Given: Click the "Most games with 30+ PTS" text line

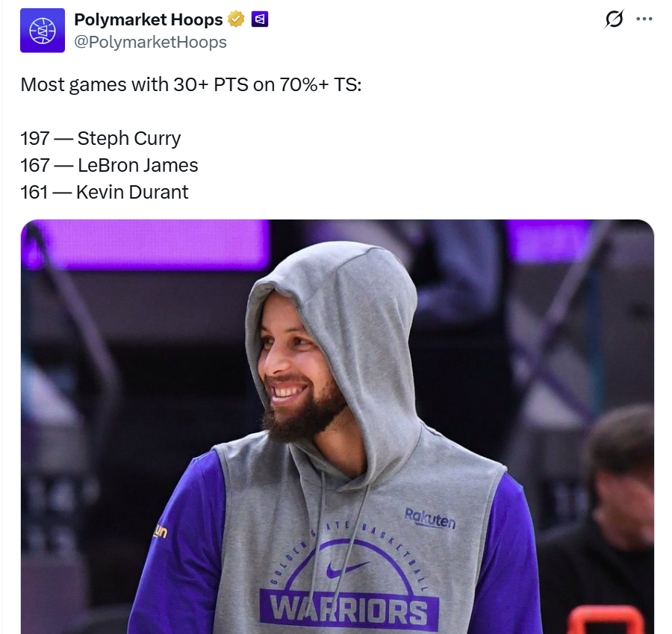Looking at the screenshot, I should pyautogui.click(x=191, y=84).
